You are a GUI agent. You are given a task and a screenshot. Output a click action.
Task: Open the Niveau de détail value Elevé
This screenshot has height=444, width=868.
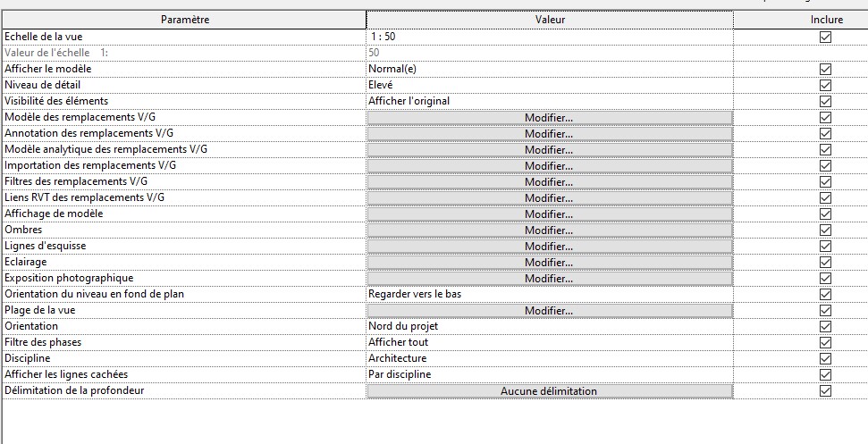click(549, 85)
